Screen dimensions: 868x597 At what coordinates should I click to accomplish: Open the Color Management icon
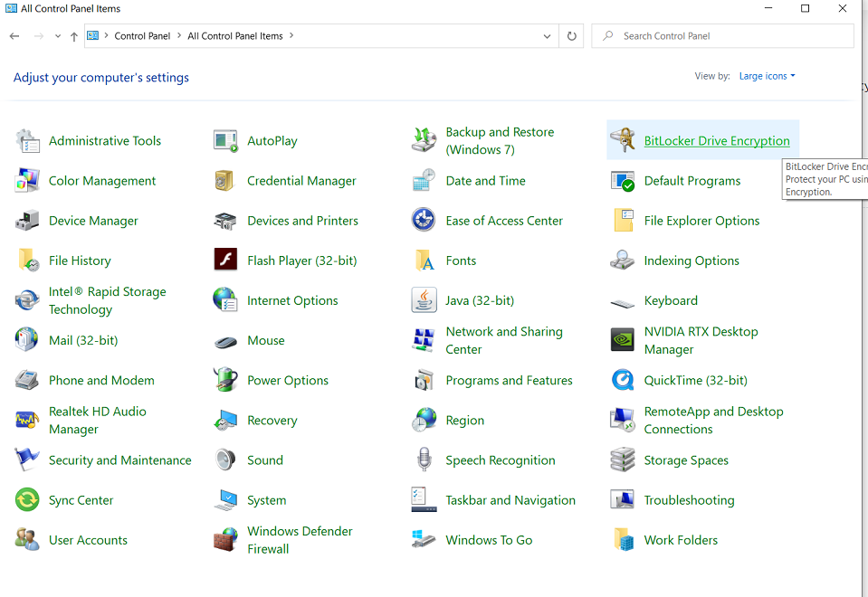(x=28, y=181)
